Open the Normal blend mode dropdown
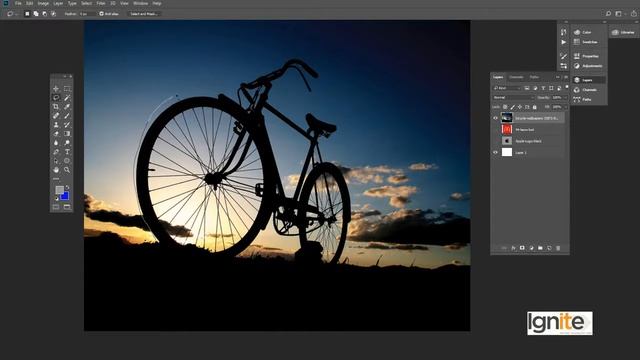 click(513, 98)
